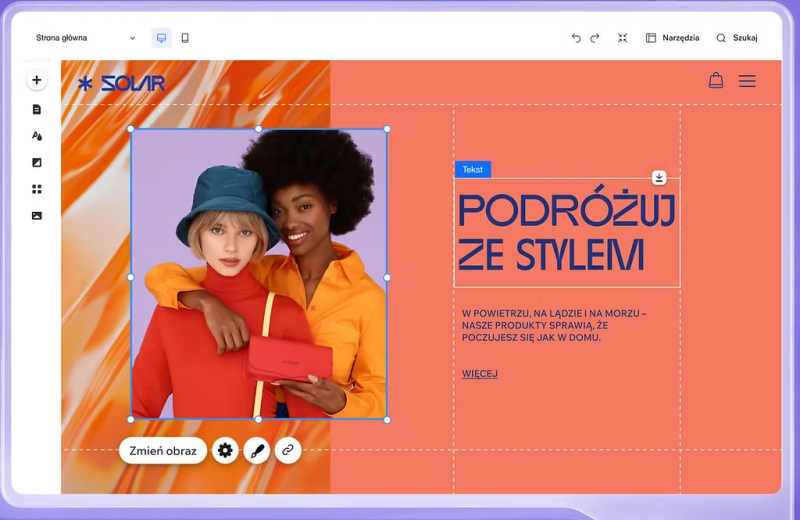Open the background section icon in sidebar

tap(37, 162)
